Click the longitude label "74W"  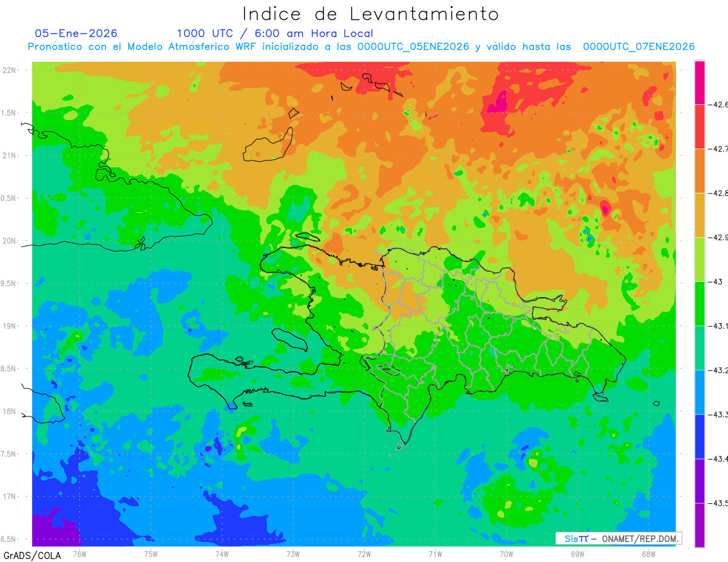click(x=222, y=553)
